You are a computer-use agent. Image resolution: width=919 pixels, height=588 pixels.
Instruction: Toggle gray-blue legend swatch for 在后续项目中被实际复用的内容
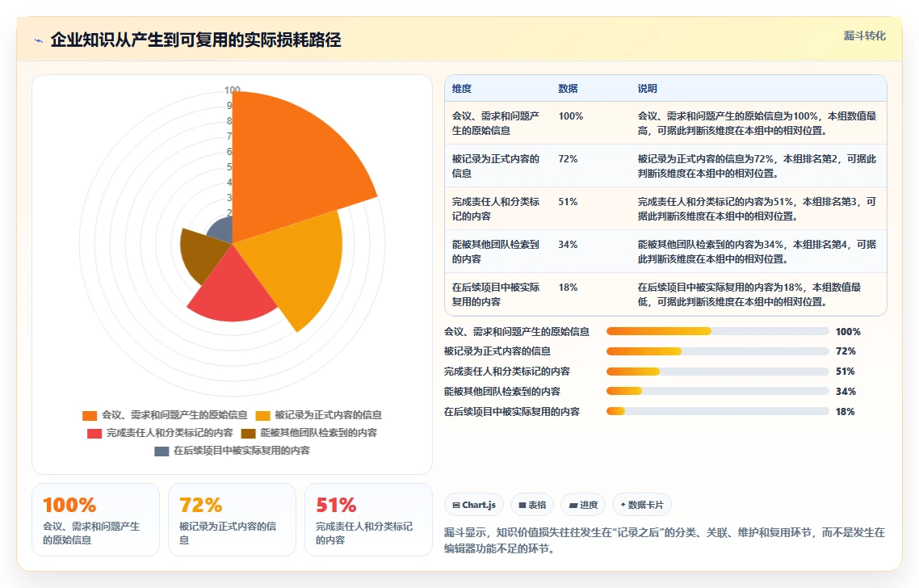click(162, 451)
